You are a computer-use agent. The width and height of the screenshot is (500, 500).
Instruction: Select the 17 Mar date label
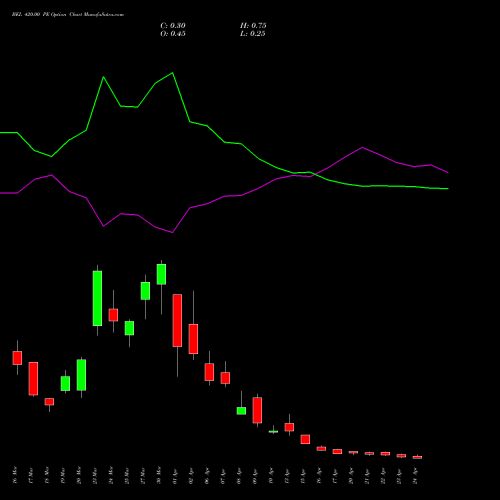click(x=31, y=475)
